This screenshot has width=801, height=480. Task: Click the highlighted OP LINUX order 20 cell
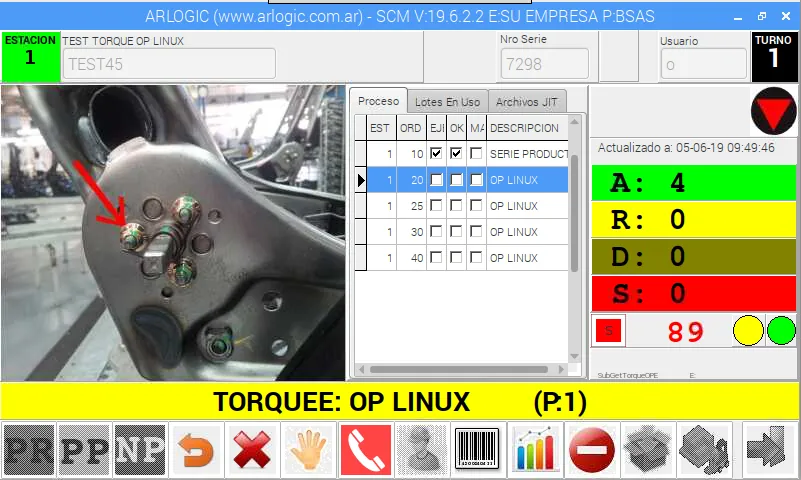[528, 180]
